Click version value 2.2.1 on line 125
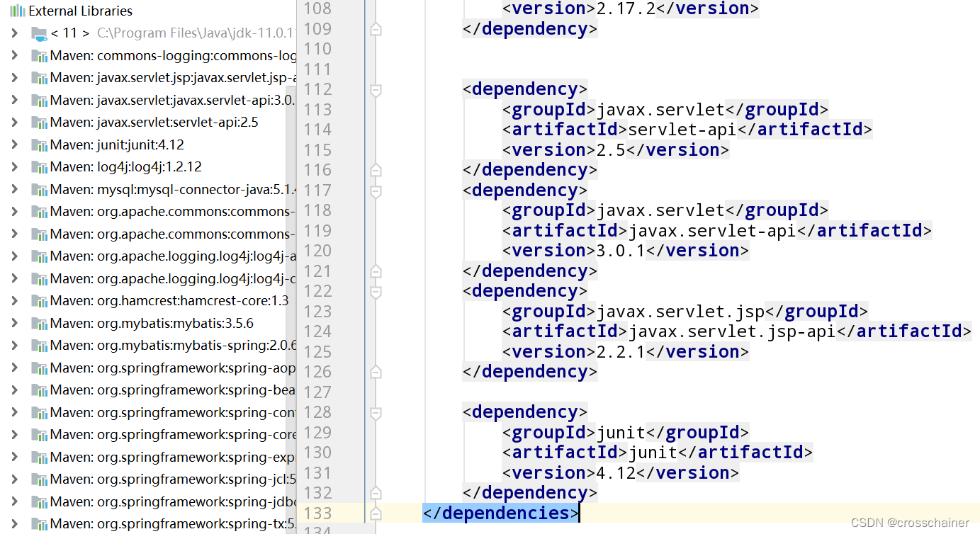The height and width of the screenshot is (534, 980). point(621,352)
